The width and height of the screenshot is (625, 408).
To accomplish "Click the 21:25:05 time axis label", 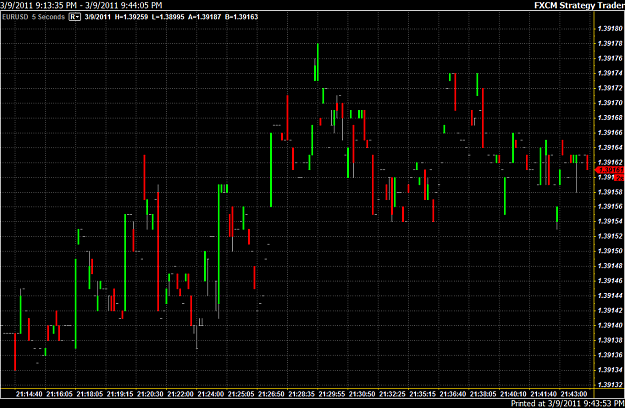I will click(241, 394).
